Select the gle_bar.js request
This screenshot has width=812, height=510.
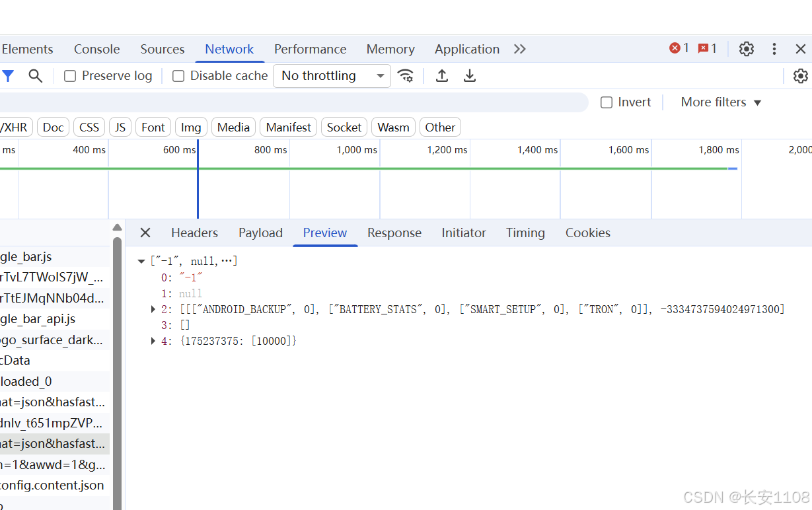[55, 256]
